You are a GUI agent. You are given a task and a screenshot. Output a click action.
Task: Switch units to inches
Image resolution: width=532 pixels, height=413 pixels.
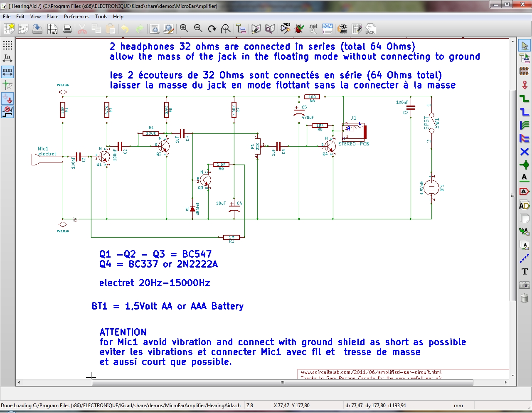coord(7,59)
